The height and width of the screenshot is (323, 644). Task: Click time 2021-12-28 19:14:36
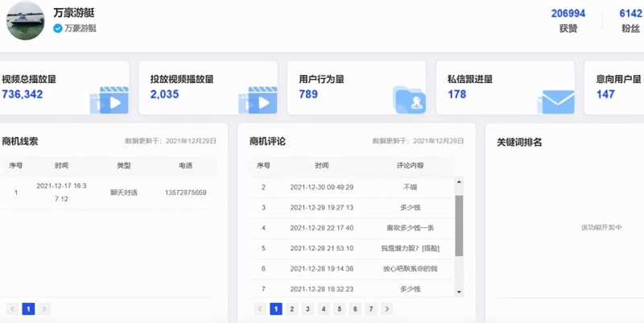tap(321, 269)
